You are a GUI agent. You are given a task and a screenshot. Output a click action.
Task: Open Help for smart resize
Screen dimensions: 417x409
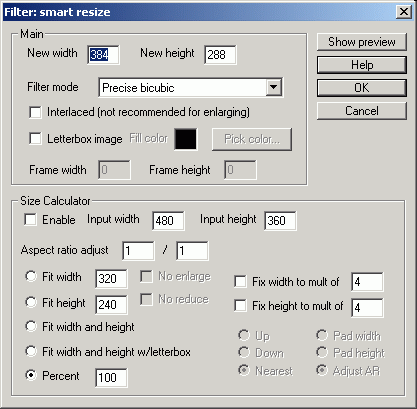[x=362, y=65]
